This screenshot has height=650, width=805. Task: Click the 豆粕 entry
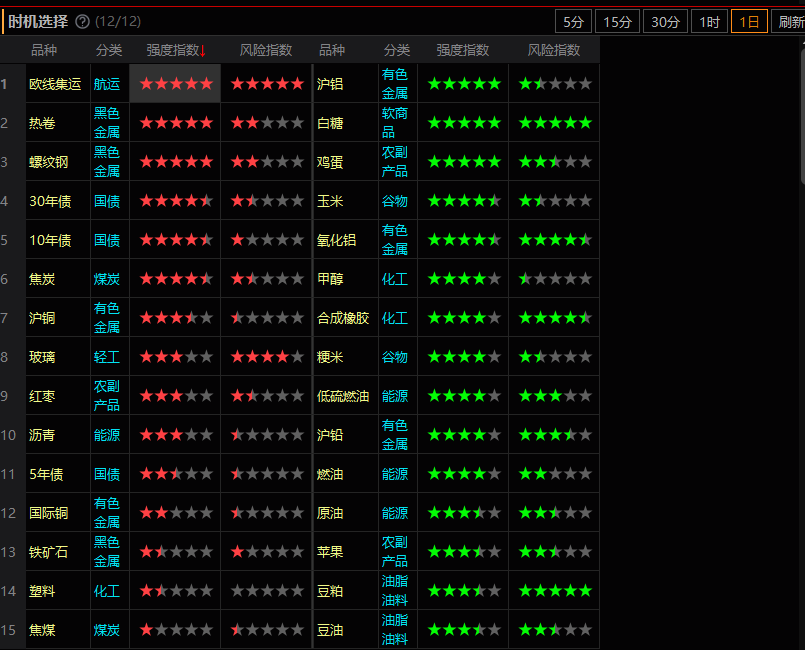tap(330, 591)
